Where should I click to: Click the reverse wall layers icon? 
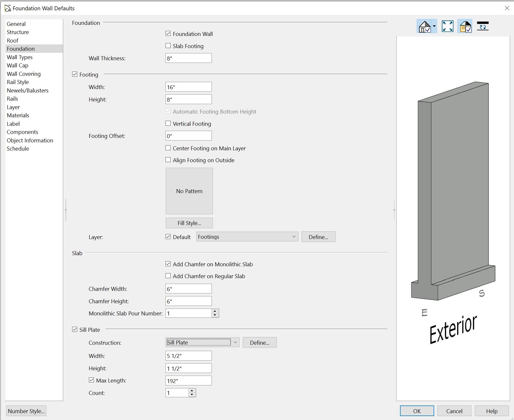(483, 26)
